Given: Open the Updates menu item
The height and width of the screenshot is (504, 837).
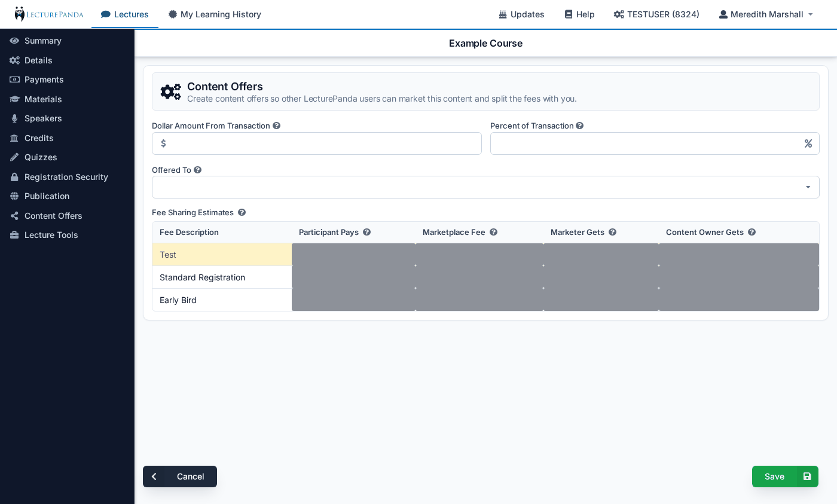Looking at the screenshot, I should (521, 14).
